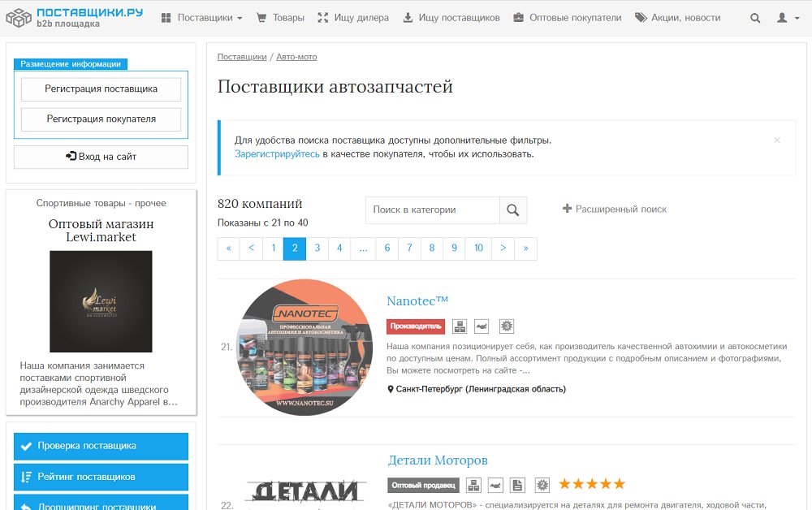Expand the Поставщики dropdown in navbar
Viewport: 812px width, 510px height.
(202, 18)
